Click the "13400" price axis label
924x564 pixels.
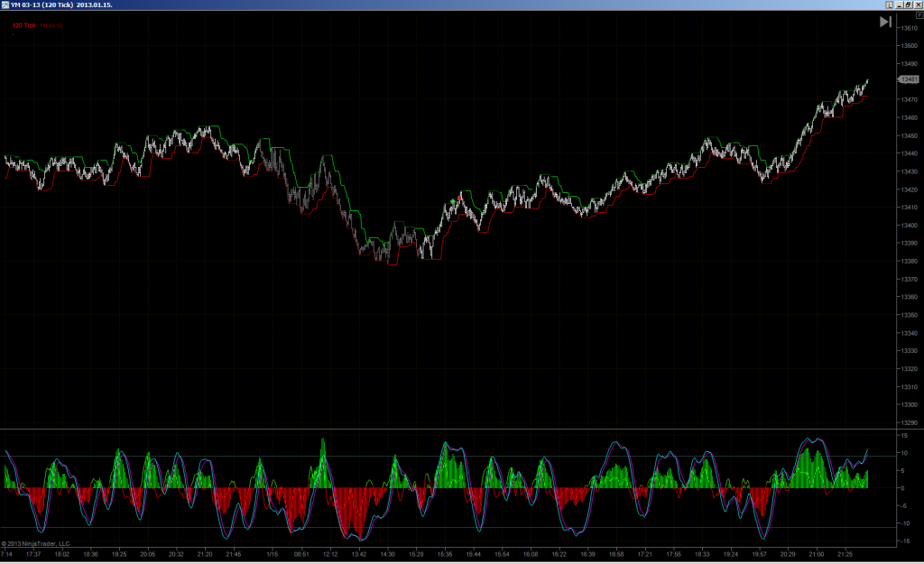pyautogui.click(x=909, y=225)
